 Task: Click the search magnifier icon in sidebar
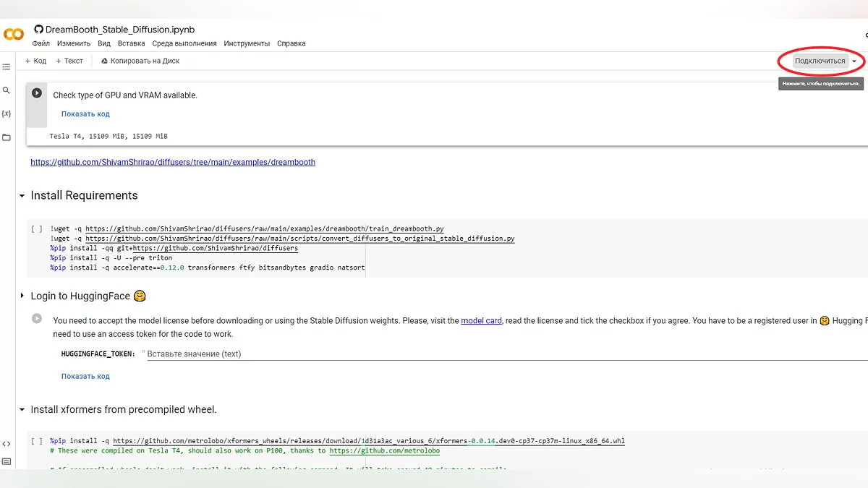tap(7, 90)
